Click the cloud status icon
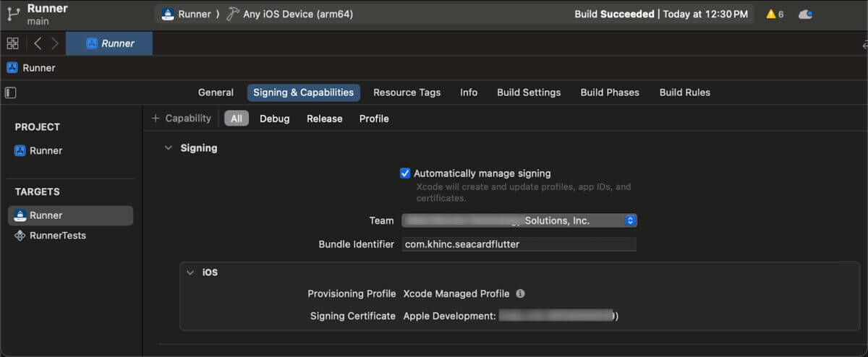The image size is (868, 357). pos(805,14)
